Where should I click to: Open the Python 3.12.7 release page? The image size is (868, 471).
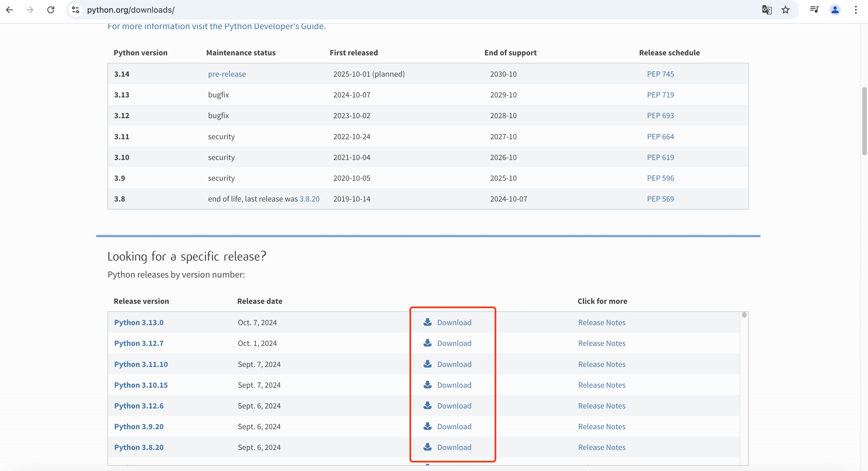[139, 343]
